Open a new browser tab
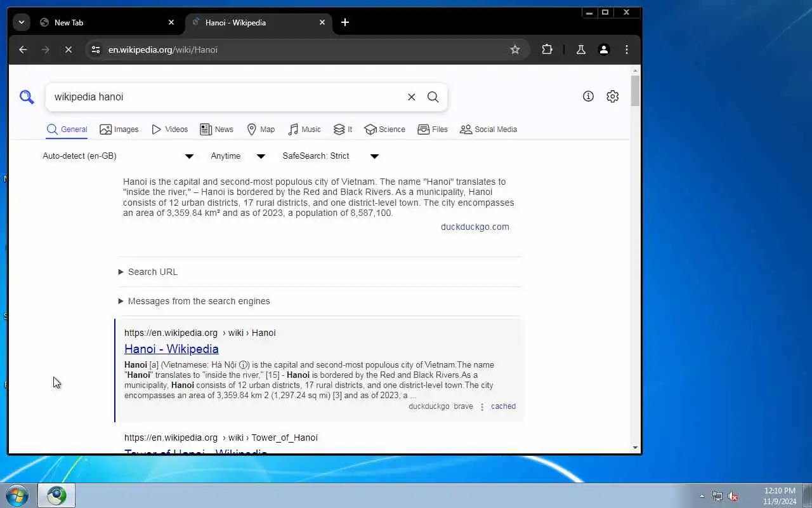This screenshot has height=508, width=812. (x=345, y=22)
